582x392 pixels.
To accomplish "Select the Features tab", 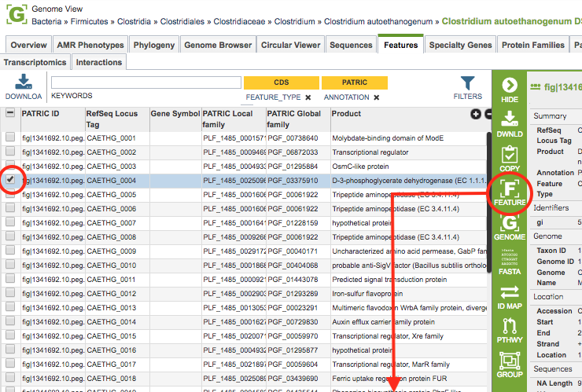I will click(400, 45).
